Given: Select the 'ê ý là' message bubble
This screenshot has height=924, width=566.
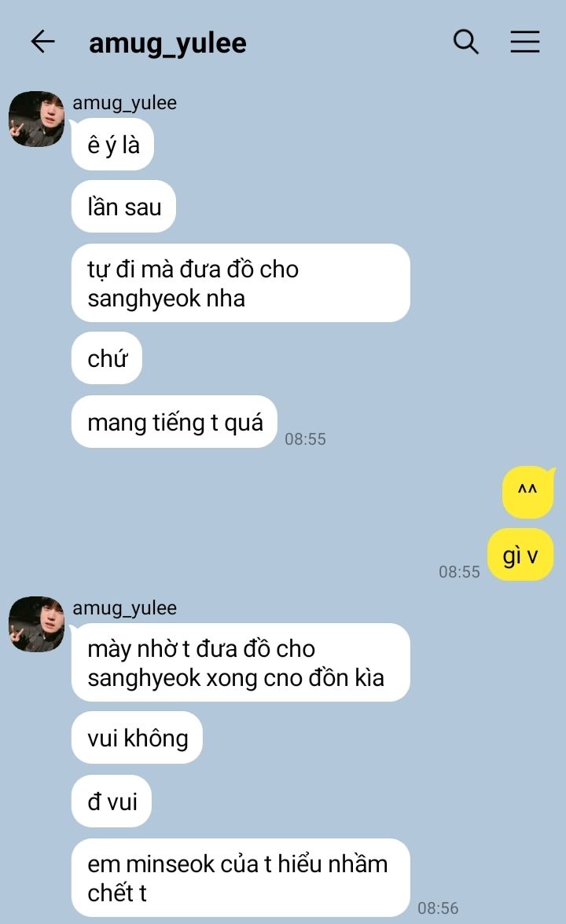Looking at the screenshot, I should click(112, 145).
